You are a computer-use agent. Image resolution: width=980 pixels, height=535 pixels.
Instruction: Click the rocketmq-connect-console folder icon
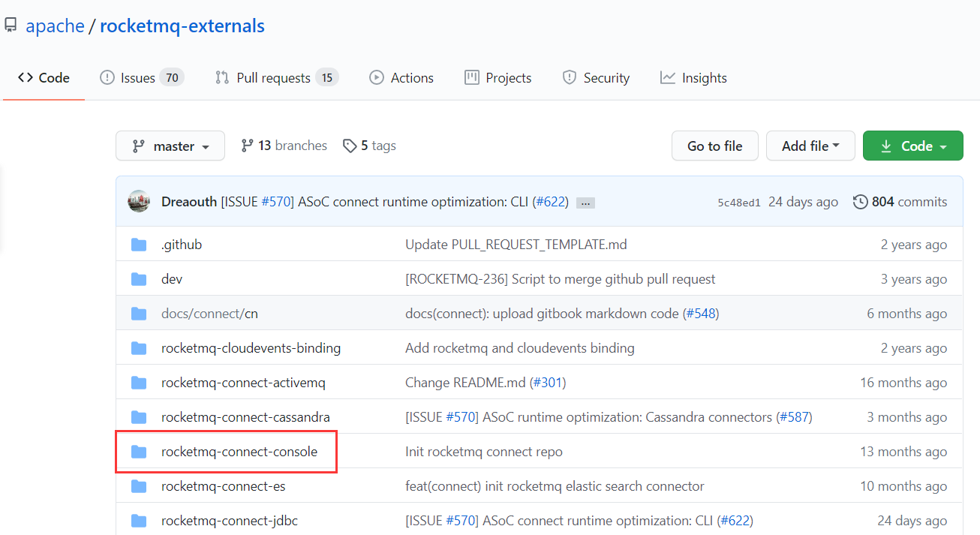coord(139,452)
